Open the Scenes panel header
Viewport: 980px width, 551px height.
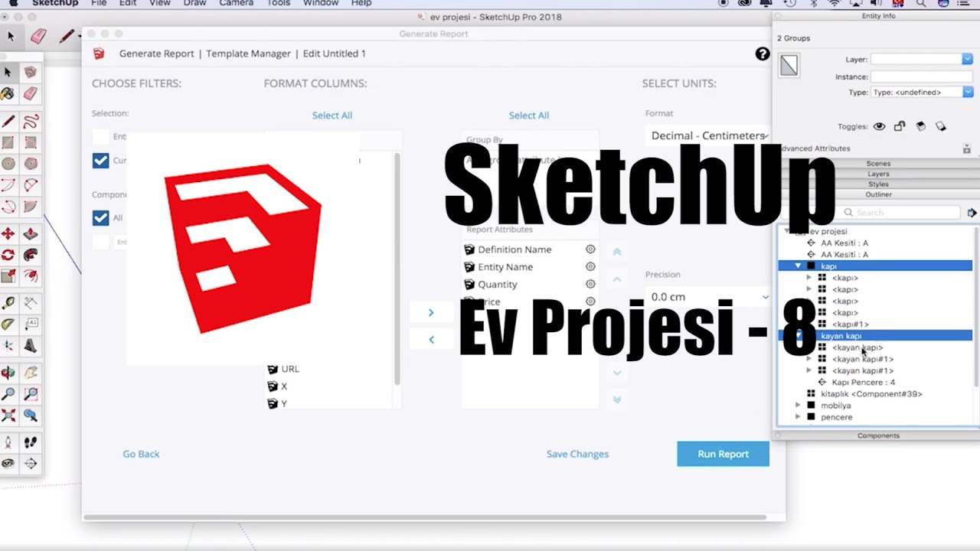(x=877, y=163)
